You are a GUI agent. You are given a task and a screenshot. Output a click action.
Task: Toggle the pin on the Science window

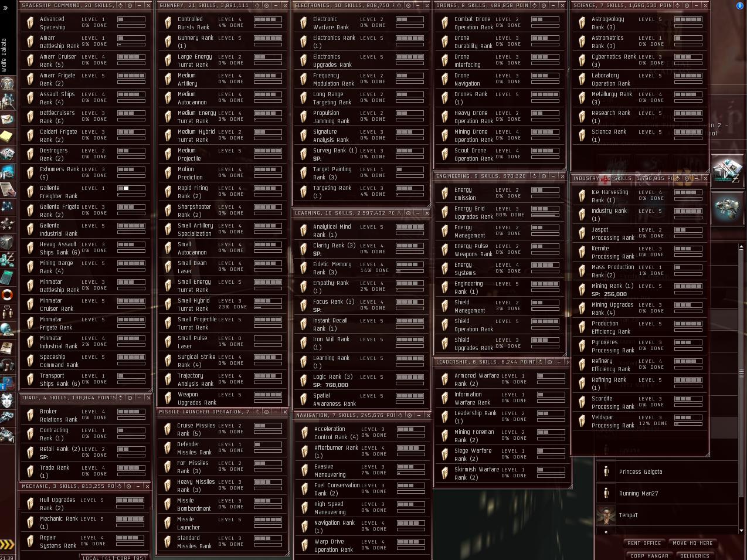(x=677, y=5)
